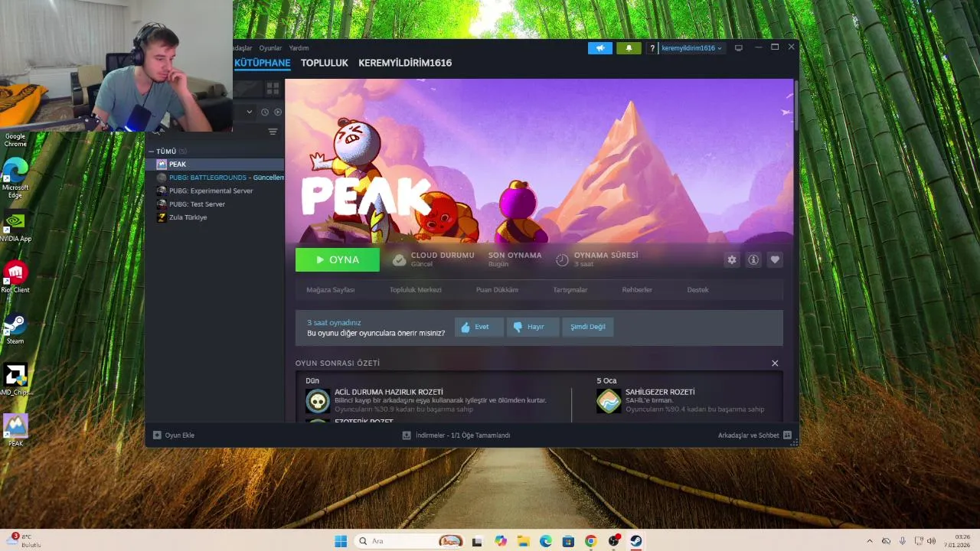The width and height of the screenshot is (980, 551).
Task: Select PUBG: Test Server in list
Action: pos(214,204)
